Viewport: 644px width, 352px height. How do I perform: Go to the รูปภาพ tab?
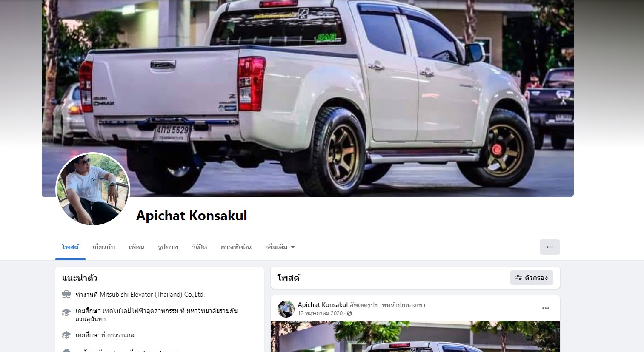168,247
